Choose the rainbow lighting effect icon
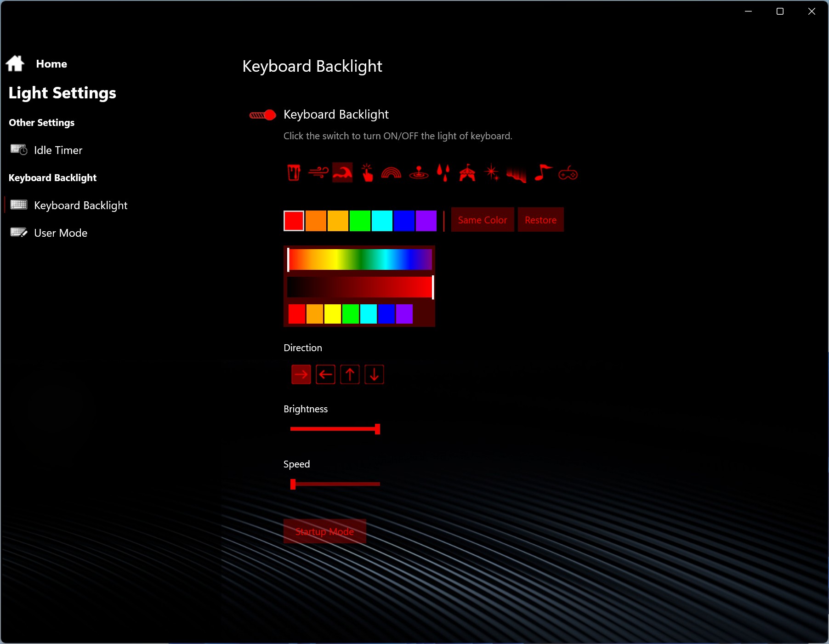 click(x=392, y=173)
